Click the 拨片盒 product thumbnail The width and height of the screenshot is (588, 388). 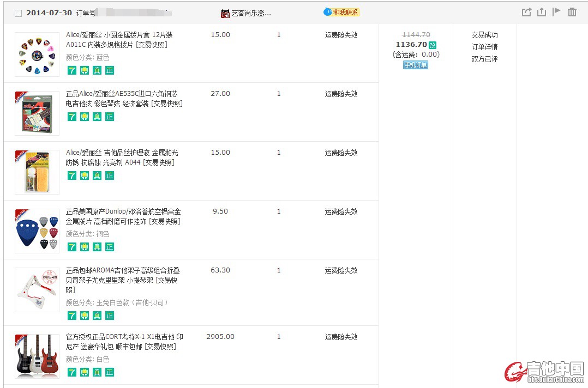point(37,54)
